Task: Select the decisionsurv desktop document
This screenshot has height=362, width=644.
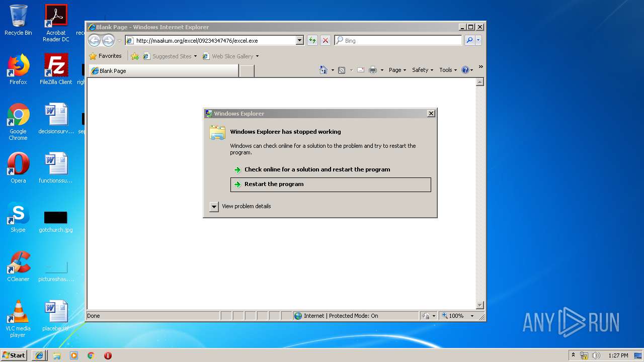Action: (56, 119)
